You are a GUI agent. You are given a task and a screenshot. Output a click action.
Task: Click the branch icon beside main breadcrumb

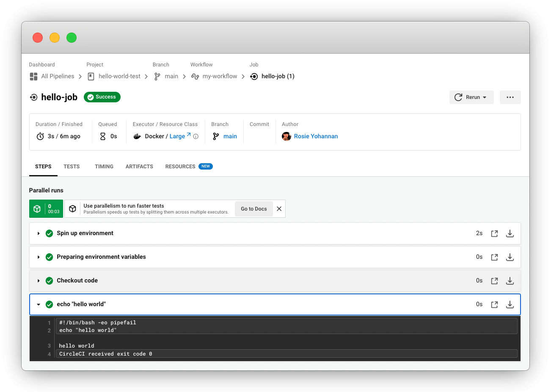156,77
